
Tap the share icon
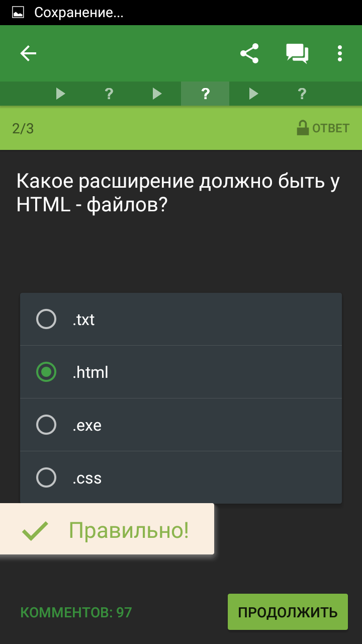point(249,53)
